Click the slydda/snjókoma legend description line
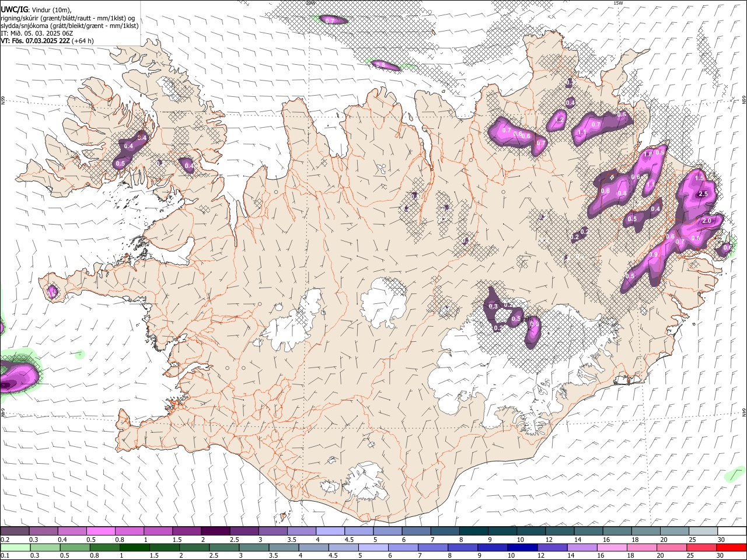The width and height of the screenshot is (747, 560). click(69, 26)
